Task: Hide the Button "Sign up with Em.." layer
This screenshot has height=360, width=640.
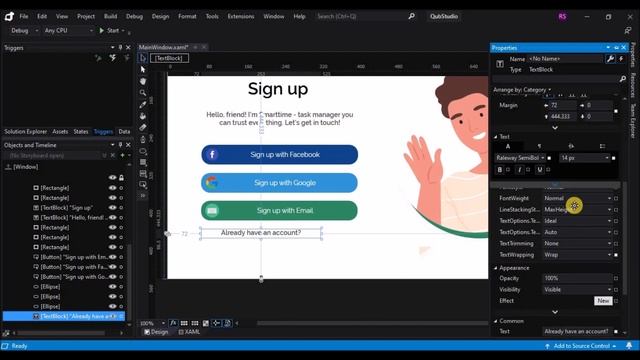Action: click(x=112, y=257)
